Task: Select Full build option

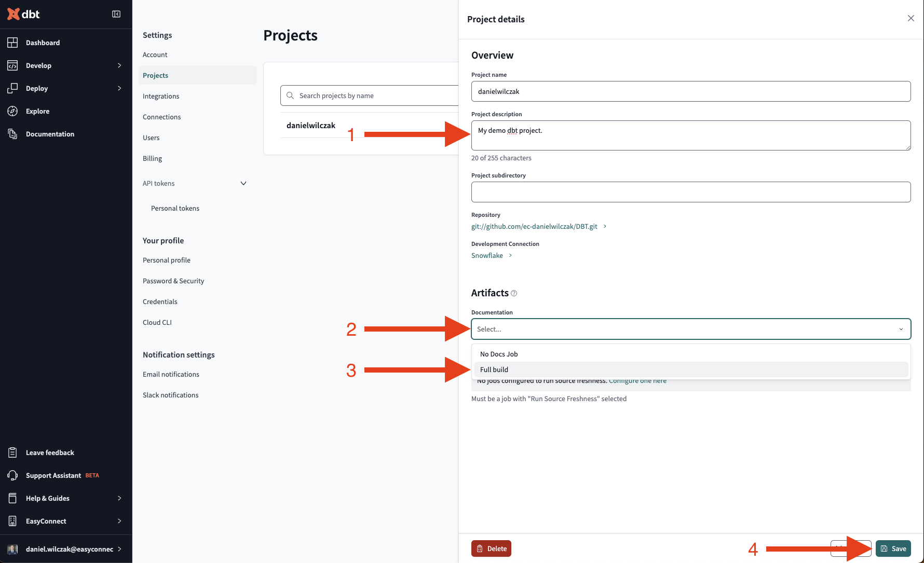Action: pyautogui.click(x=691, y=369)
